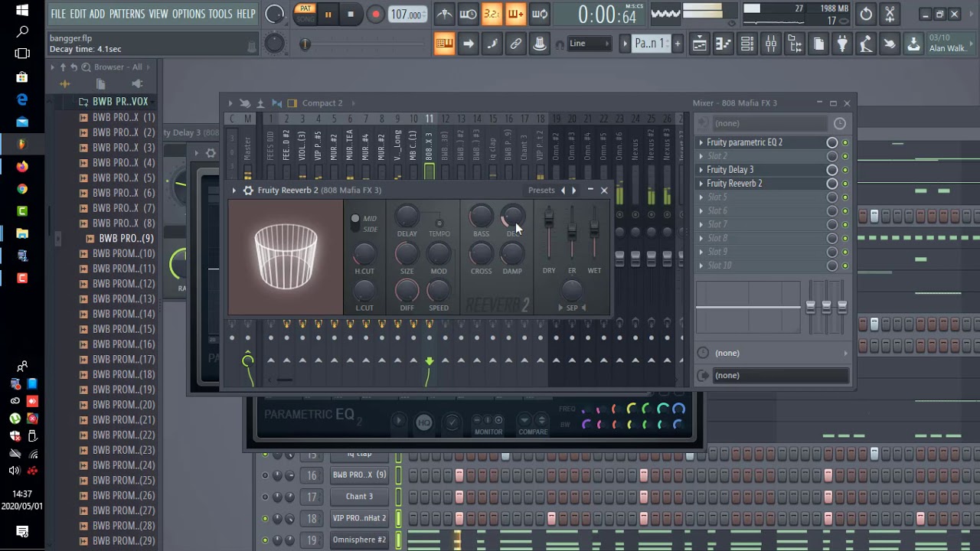
Task: Open Chrome from the taskbar
Action: click(x=22, y=188)
